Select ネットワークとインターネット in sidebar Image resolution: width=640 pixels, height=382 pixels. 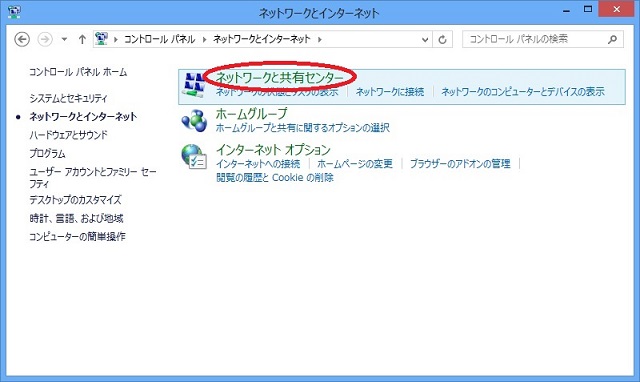(x=83, y=117)
